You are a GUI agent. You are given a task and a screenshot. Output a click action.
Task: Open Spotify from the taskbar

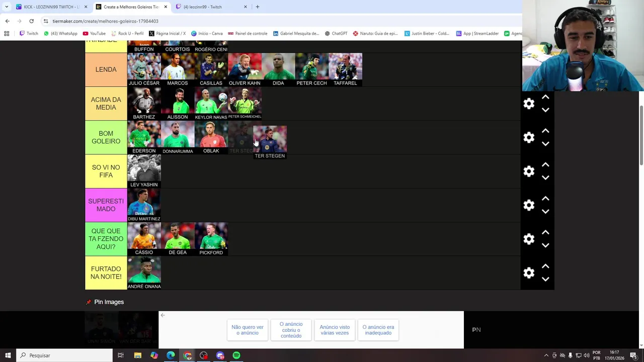[236, 355]
